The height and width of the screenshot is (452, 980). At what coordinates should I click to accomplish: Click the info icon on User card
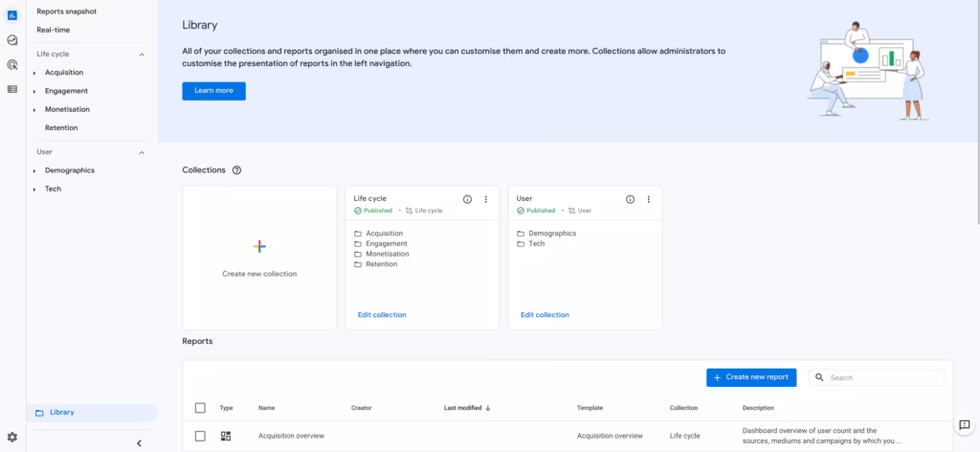point(630,199)
